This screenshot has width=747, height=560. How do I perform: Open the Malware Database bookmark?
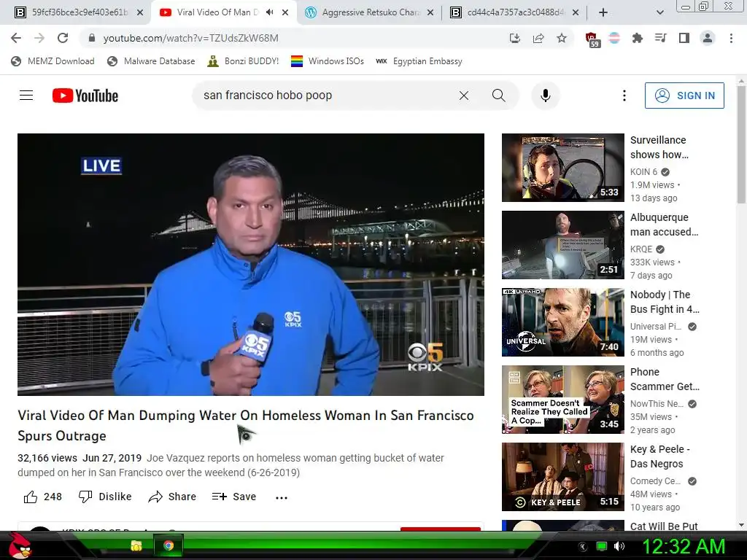coord(151,61)
